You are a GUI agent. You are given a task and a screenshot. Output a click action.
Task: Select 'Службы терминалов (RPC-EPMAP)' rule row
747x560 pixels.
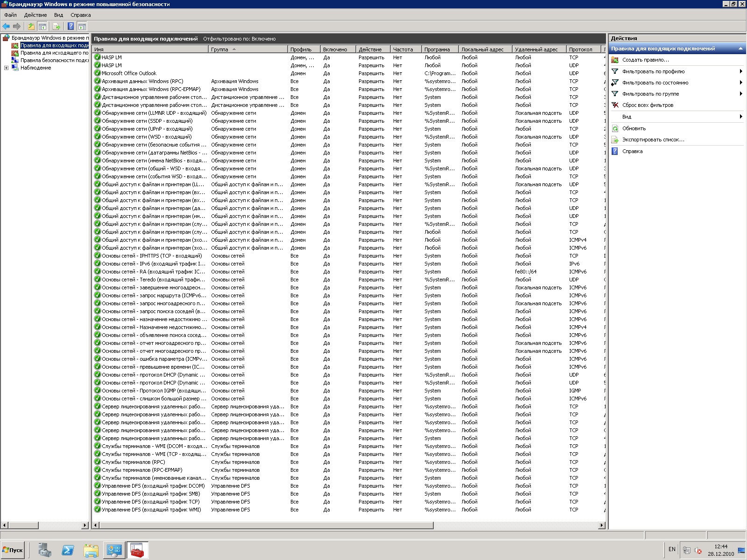tap(349, 470)
